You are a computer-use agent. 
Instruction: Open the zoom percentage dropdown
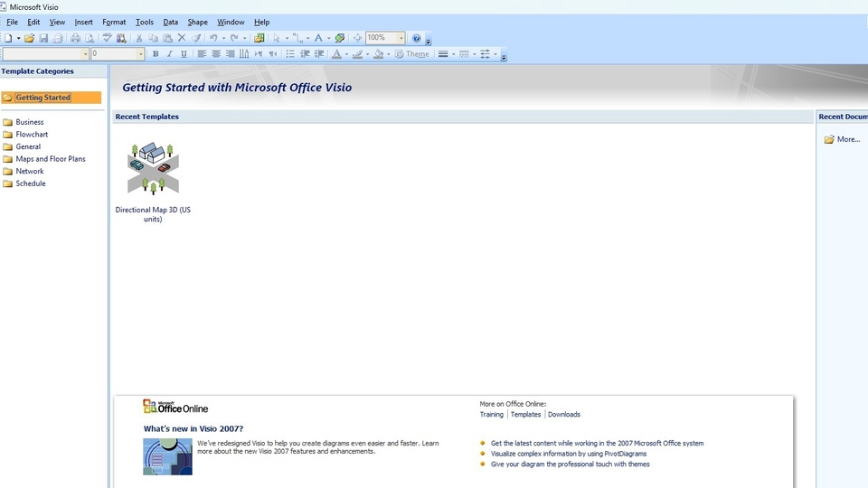point(401,38)
